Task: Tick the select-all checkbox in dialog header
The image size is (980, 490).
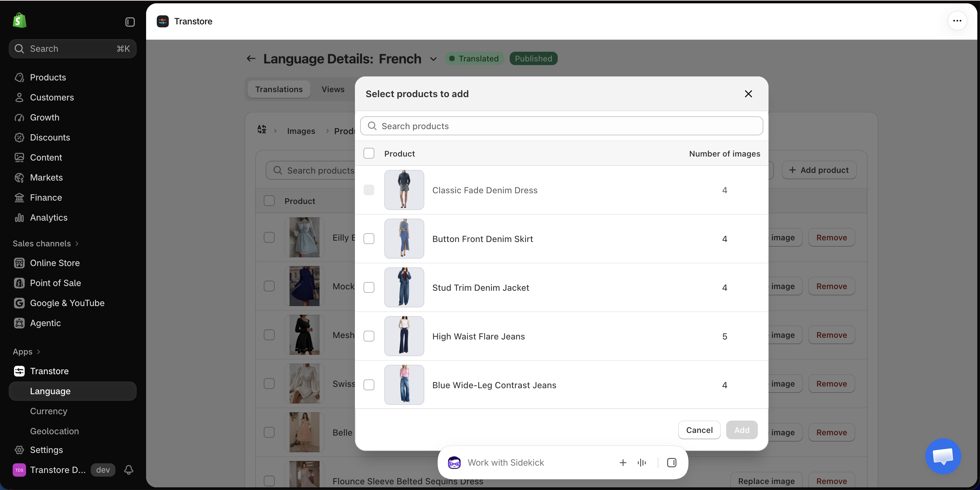Action: coord(369,154)
